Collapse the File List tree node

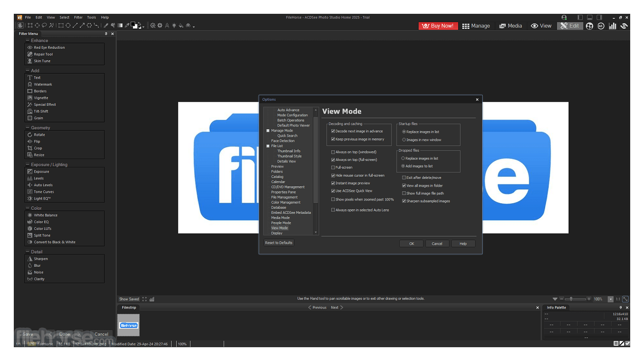tap(268, 146)
